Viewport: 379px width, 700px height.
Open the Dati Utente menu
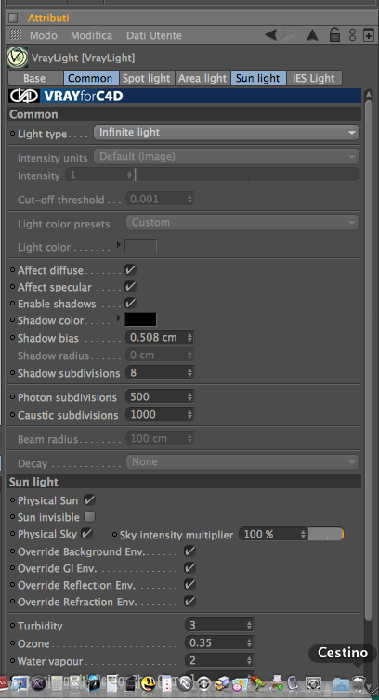pos(154,35)
